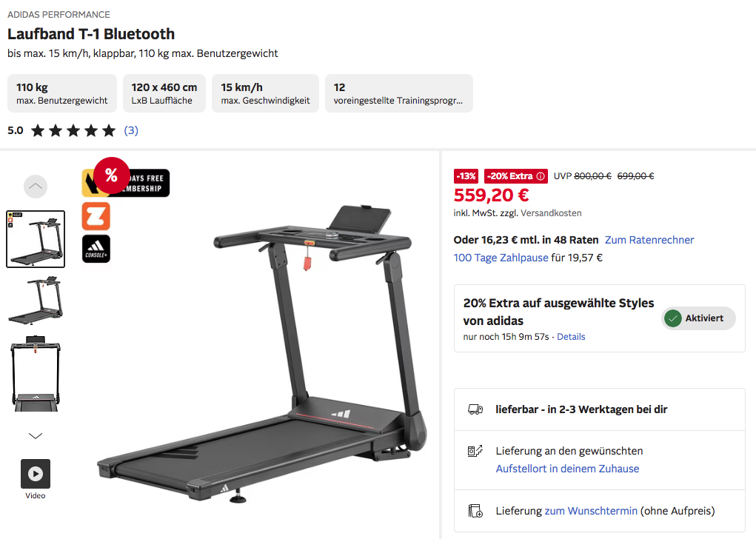Click the calendar Wunschtermin delivery icon
Viewport: 756px width, 539px height.
pos(475,511)
